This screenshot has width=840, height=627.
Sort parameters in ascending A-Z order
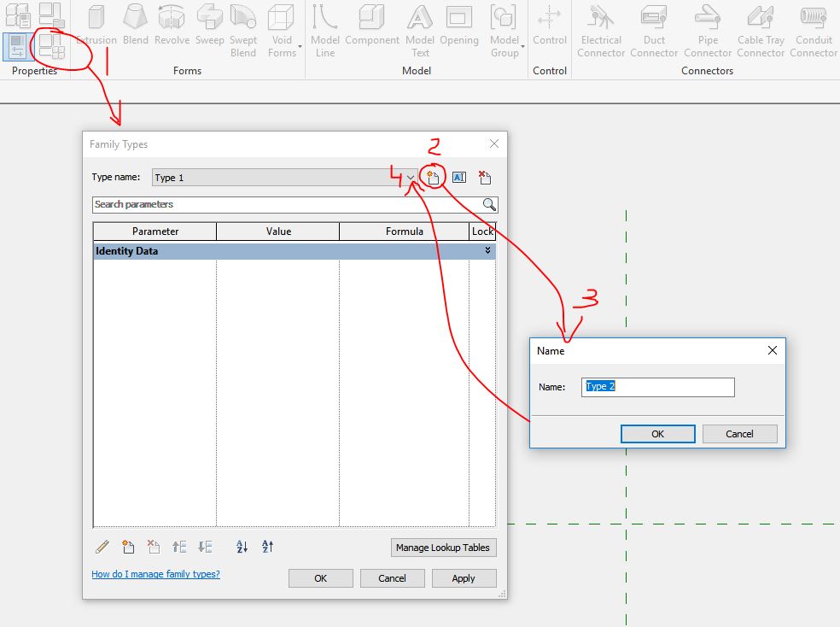click(x=242, y=547)
